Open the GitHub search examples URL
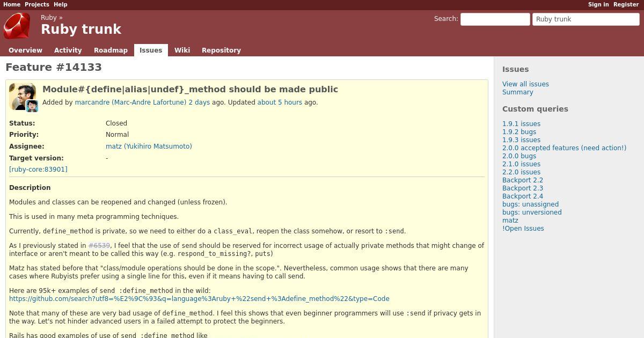 tap(199, 298)
